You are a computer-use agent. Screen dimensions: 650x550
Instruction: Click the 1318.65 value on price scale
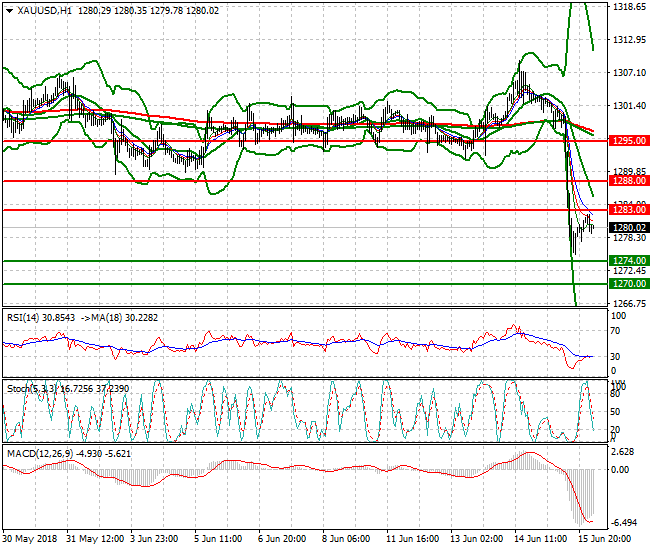pos(629,7)
